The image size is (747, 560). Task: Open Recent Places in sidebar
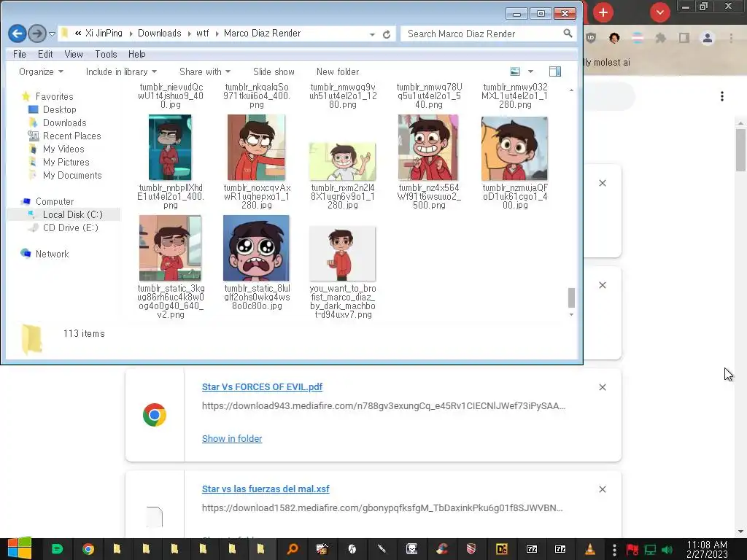tap(71, 136)
